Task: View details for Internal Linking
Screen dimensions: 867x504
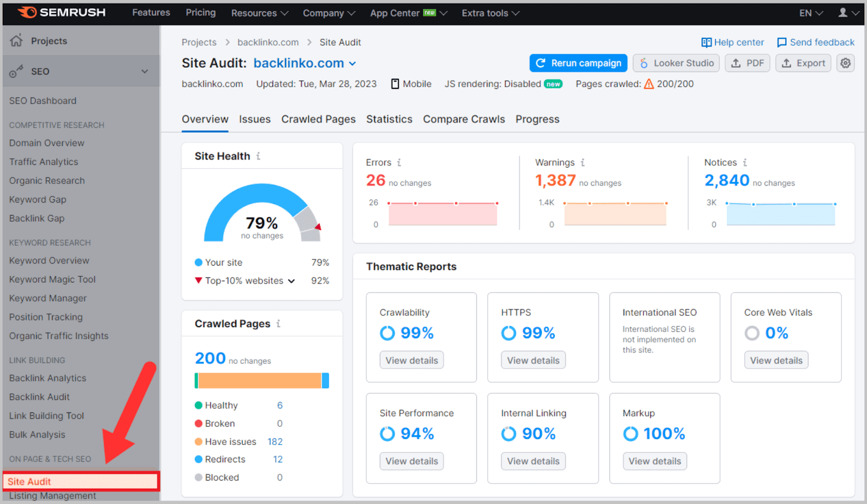Action: pos(533,461)
